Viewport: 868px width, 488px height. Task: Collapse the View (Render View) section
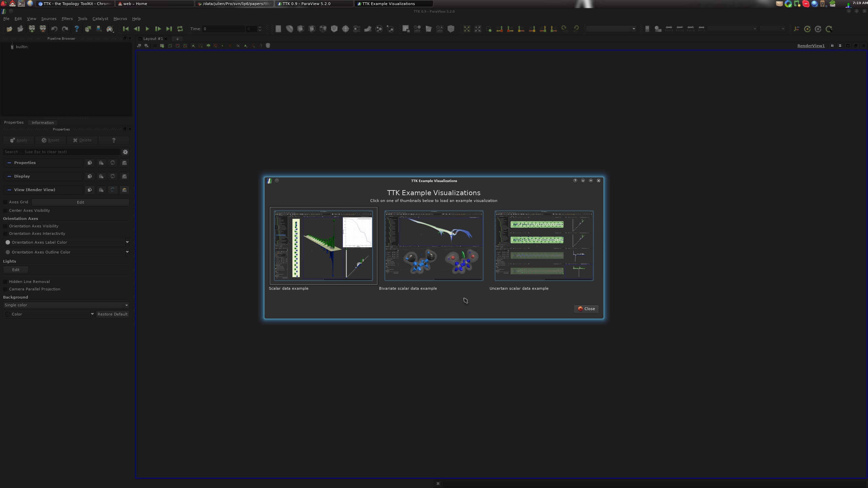pos(9,190)
